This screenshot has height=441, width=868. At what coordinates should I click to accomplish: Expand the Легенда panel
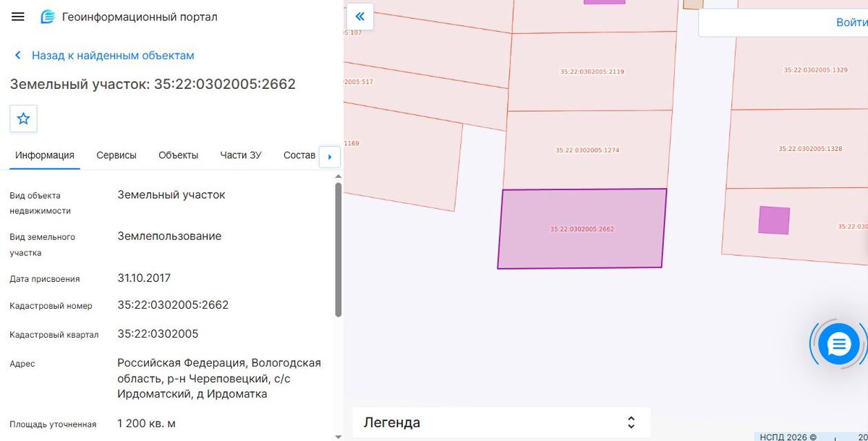click(x=501, y=422)
